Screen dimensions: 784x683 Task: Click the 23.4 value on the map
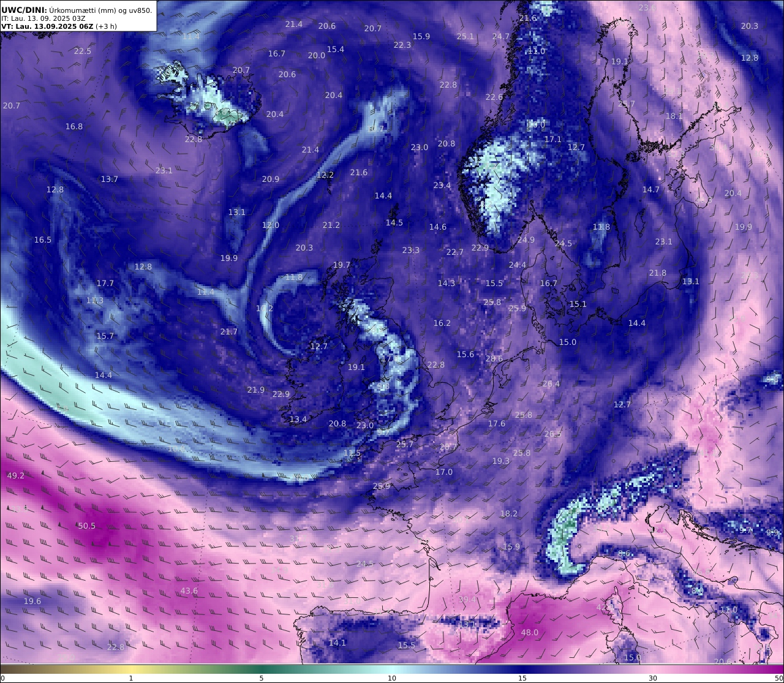(442, 185)
